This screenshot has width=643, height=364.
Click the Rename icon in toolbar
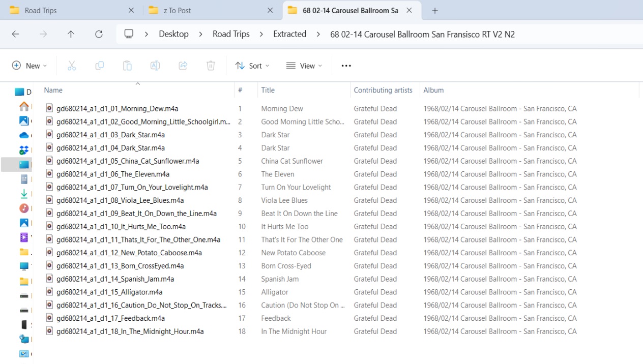155,66
